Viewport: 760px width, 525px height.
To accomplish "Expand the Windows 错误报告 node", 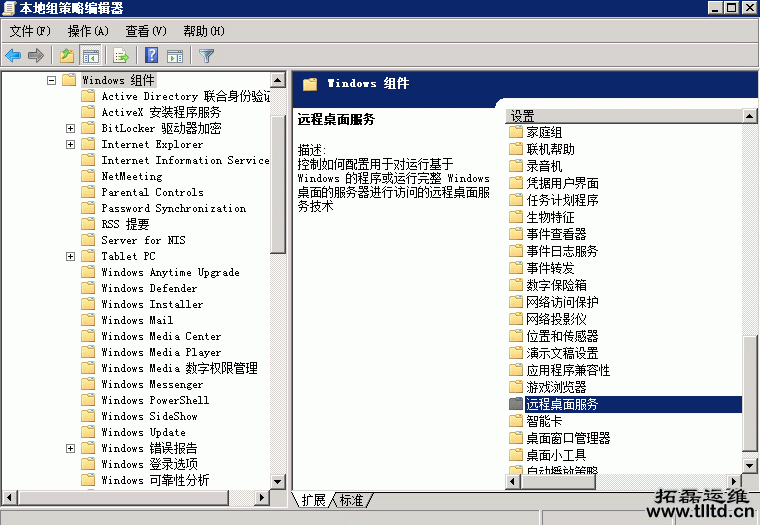I will pyautogui.click(x=70, y=448).
